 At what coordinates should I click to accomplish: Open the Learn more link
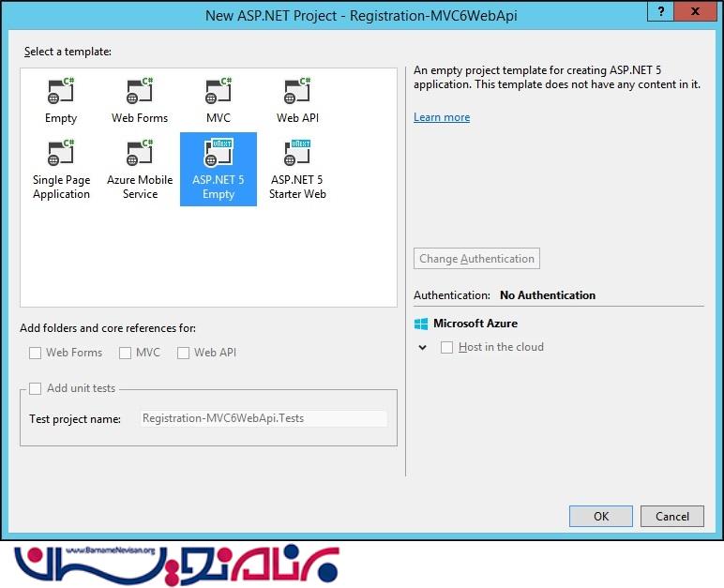[x=442, y=117]
